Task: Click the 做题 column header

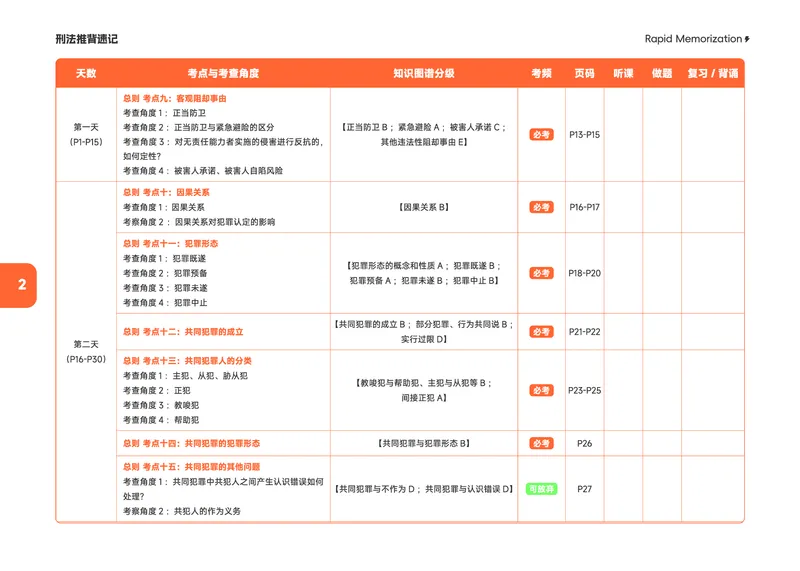Action: [x=662, y=73]
